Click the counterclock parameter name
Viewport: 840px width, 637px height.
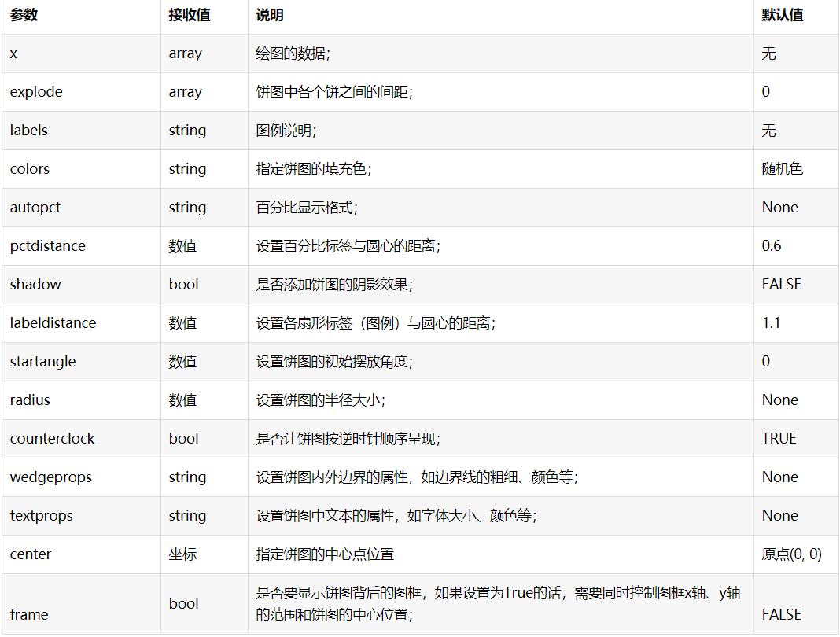click(52, 438)
